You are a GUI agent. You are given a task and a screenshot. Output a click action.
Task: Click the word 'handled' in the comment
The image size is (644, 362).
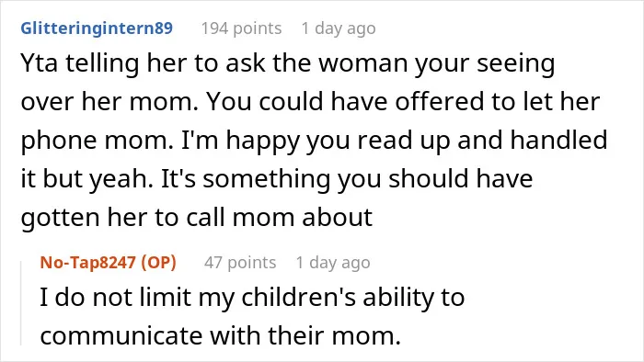point(558,140)
